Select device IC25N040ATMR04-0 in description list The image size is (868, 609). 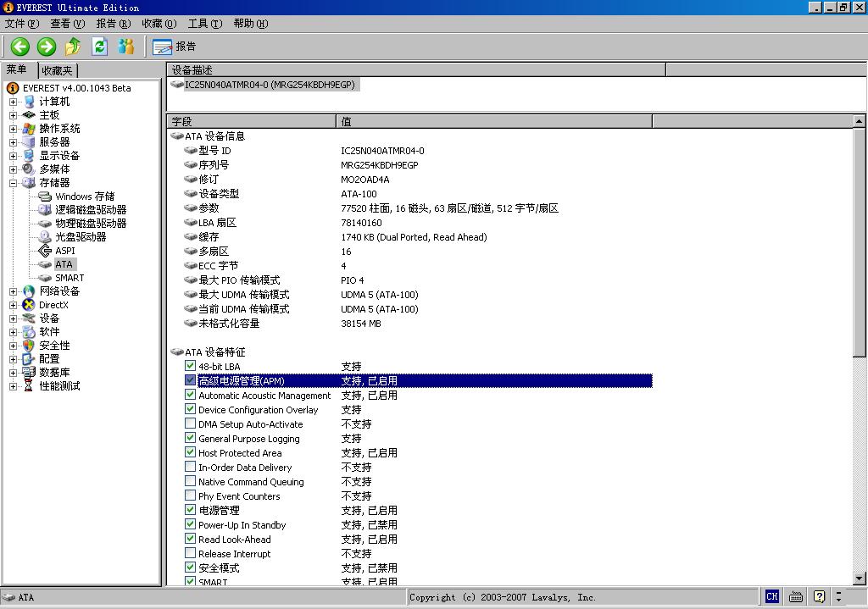pos(269,85)
